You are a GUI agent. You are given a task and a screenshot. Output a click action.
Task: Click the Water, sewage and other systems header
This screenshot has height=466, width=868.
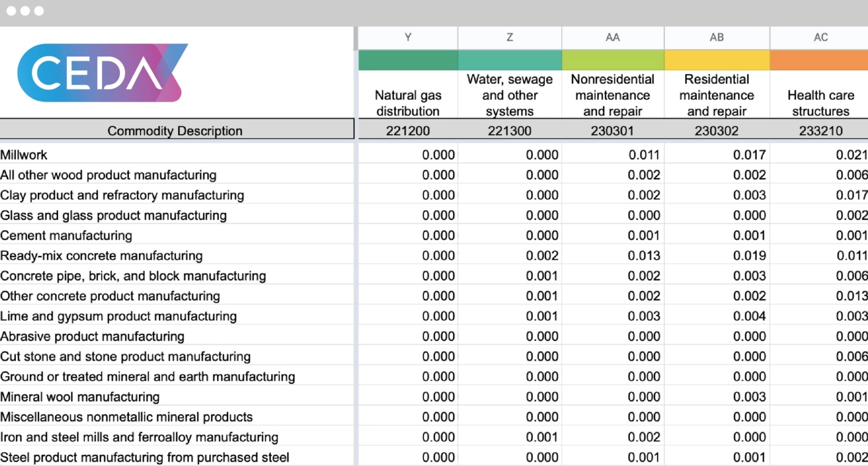[510, 95]
